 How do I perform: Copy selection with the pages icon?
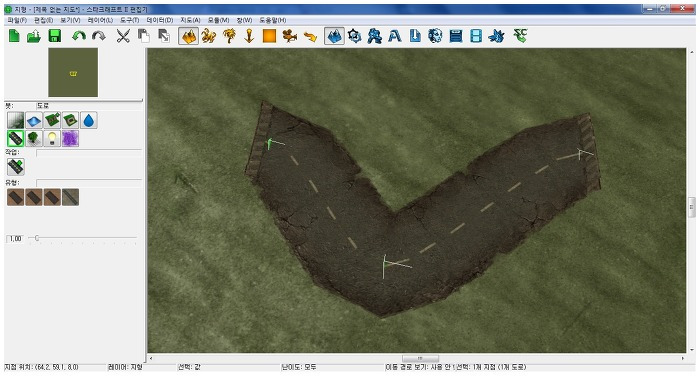(x=143, y=36)
